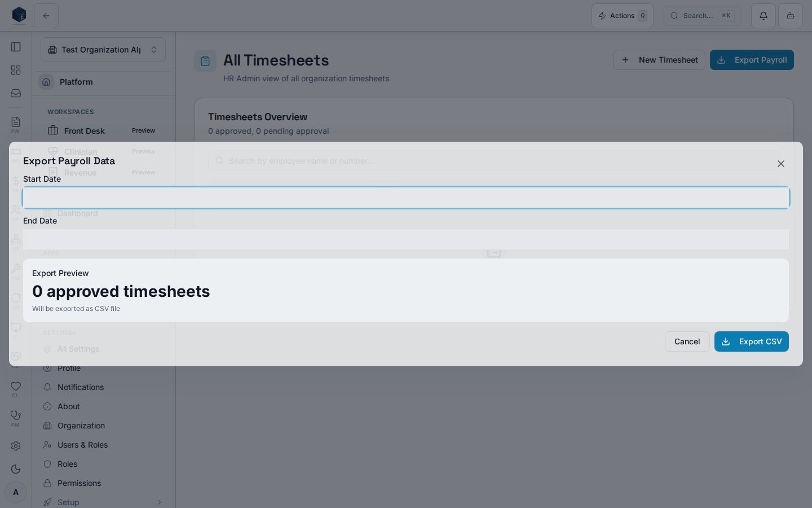This screenshot has height=508, width=812.
Task: Click the Platform home icon
Action: coord(46,82)
